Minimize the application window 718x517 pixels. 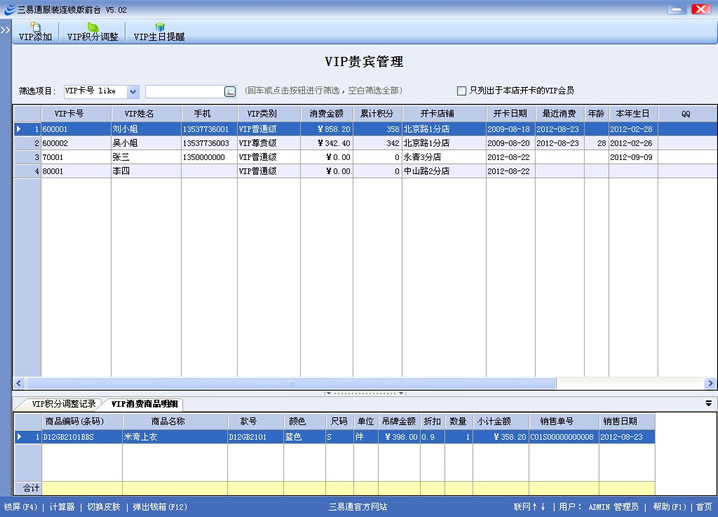676,9
